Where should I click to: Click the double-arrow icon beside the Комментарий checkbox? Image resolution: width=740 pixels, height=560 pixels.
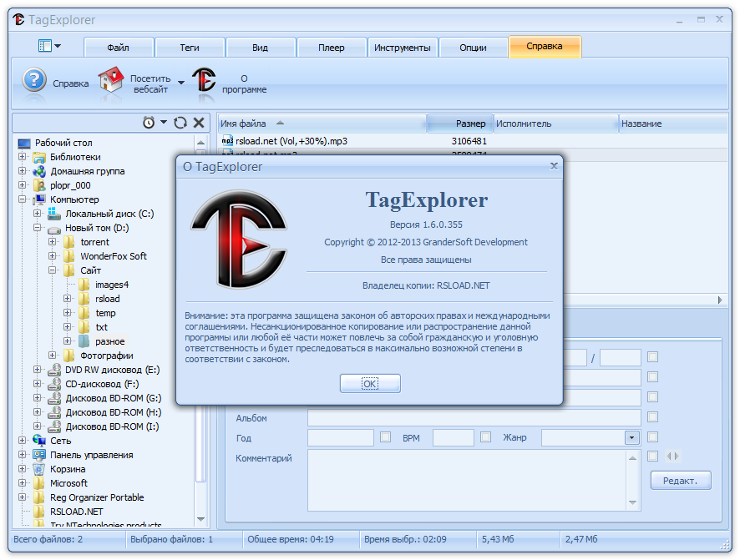point(672,456)
